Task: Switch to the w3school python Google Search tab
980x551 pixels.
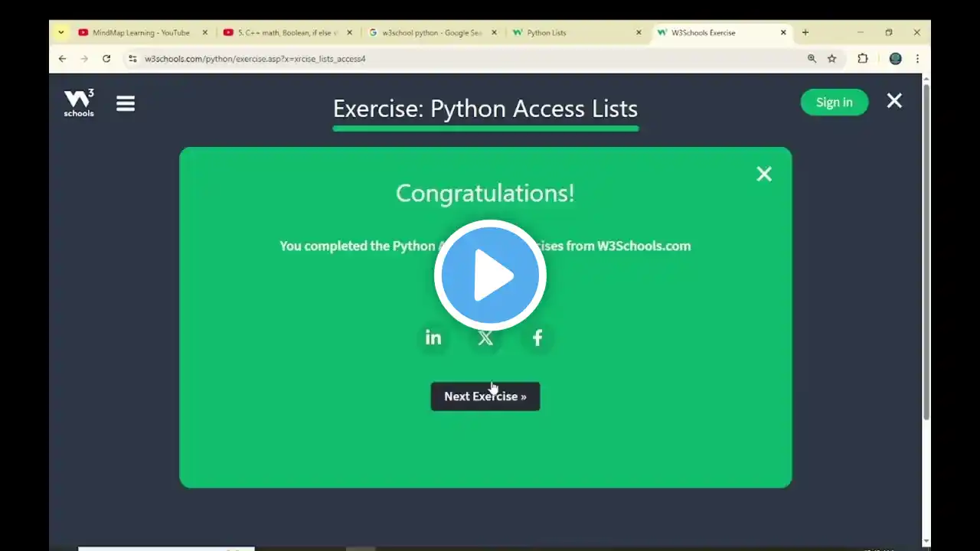Action: [433, 32]
